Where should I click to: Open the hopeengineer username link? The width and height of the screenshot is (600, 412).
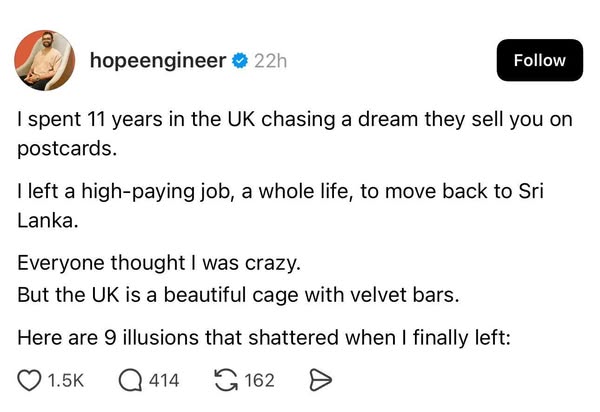158,61
